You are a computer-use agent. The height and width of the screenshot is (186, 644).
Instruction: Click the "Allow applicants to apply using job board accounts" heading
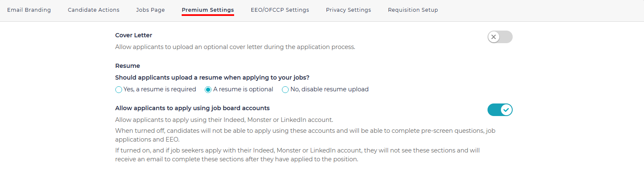click(x=192, y=108)
